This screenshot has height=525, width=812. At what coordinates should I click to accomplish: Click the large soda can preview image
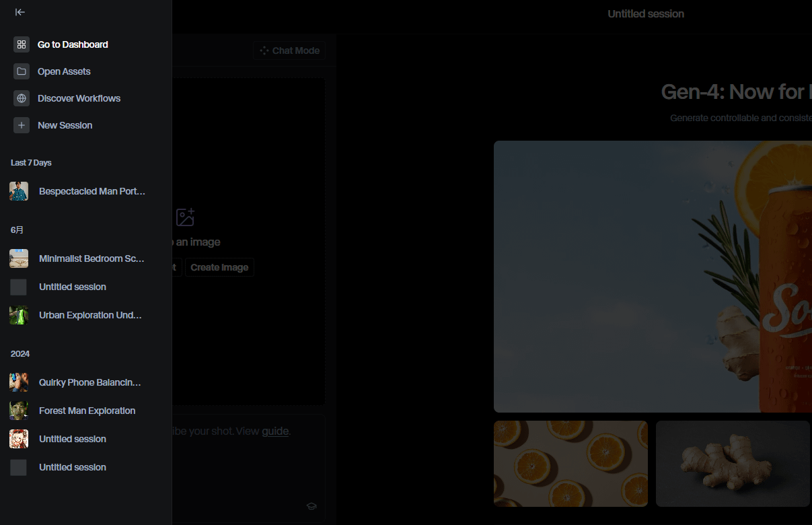tap(653, 276)
